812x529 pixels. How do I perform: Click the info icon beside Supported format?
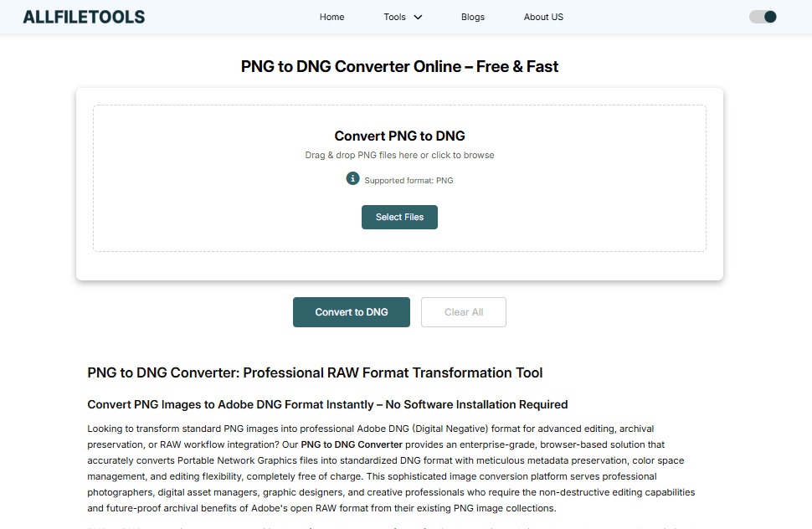352,178
